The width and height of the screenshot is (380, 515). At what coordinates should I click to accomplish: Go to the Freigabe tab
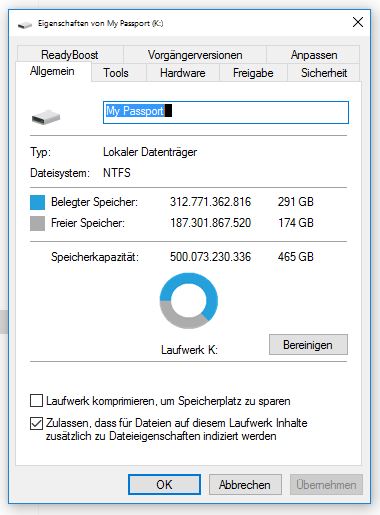tap(253, 73)
